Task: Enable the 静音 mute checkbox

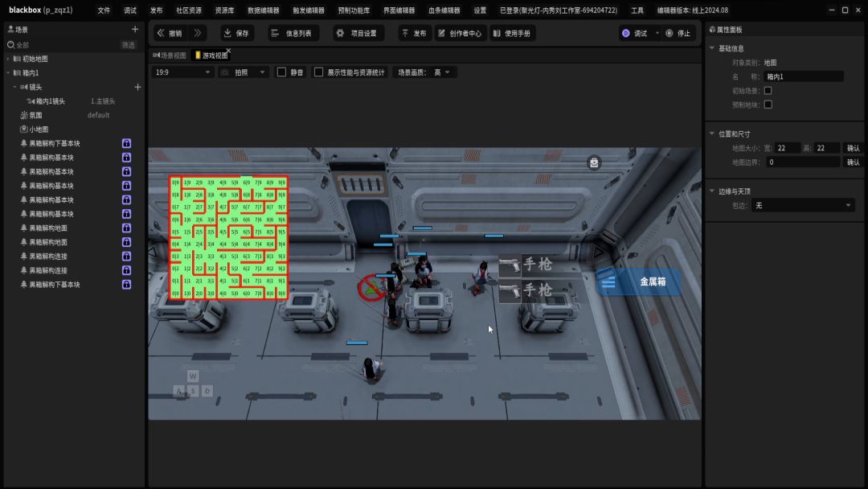Action: [282, 72]
